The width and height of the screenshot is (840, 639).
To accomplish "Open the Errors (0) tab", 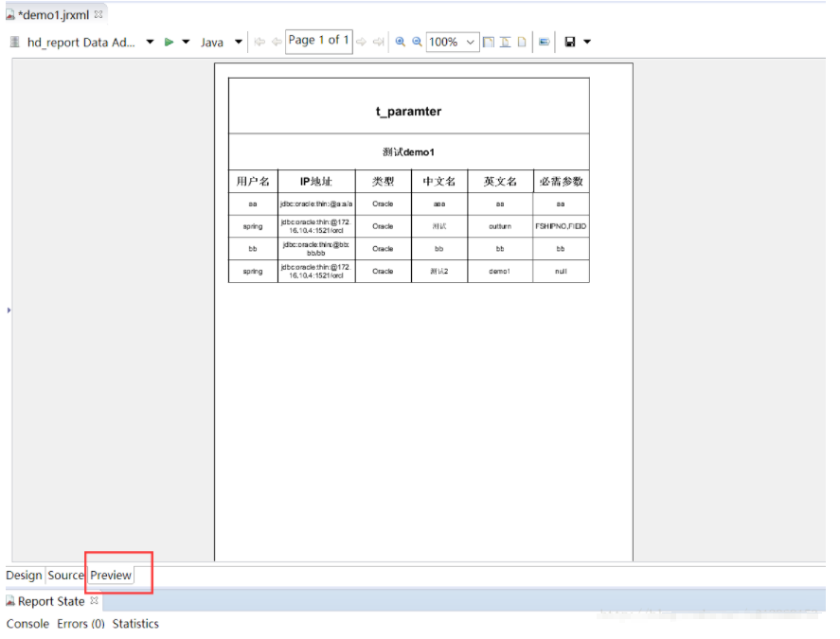I will [80, 624].
